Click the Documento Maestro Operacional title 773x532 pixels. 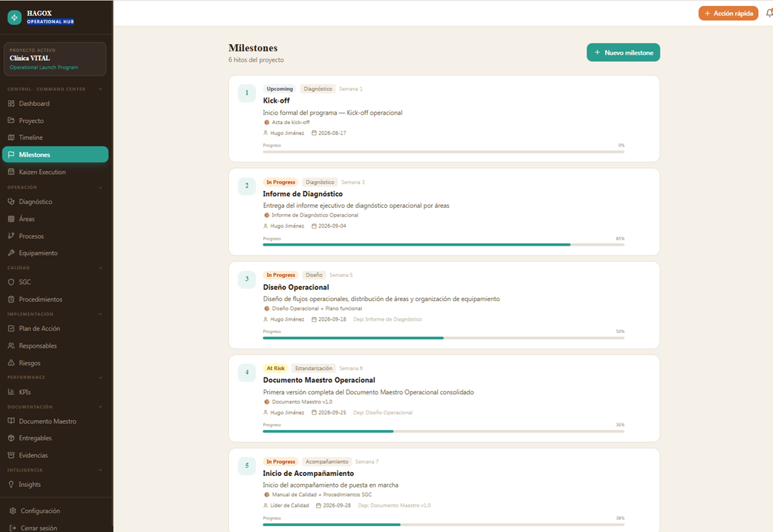319,380
